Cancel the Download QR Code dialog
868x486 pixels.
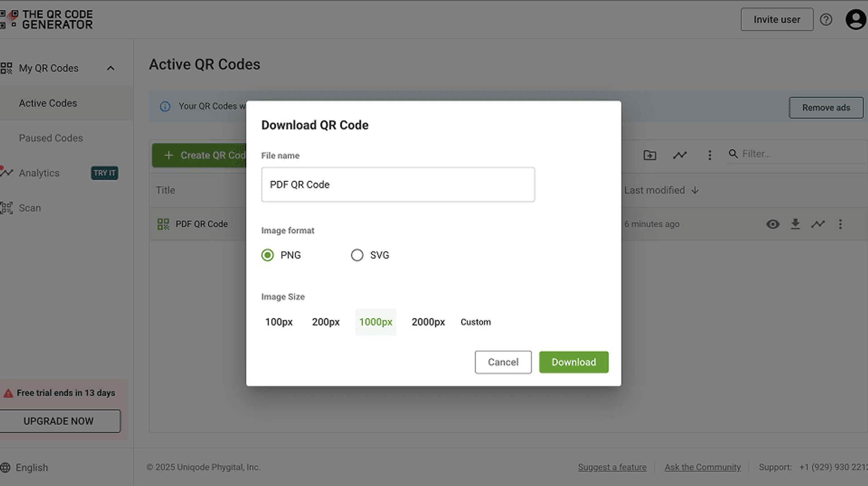pyautogui.click(x=503, y=362)
